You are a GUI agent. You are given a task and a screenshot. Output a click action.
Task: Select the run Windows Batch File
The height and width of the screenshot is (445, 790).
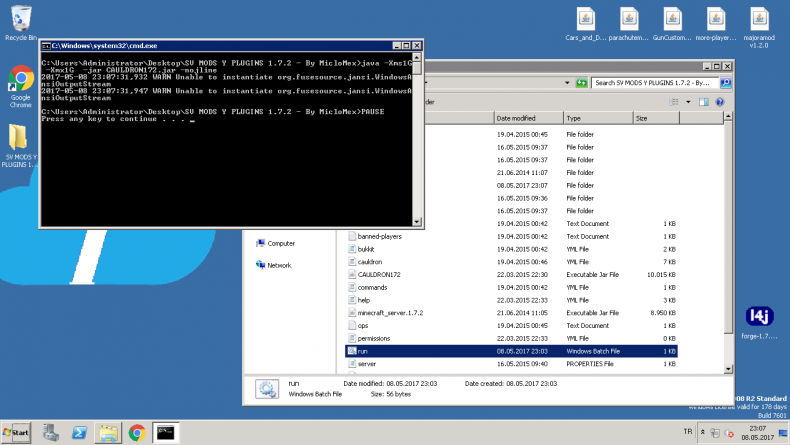[x=511, y=351]
